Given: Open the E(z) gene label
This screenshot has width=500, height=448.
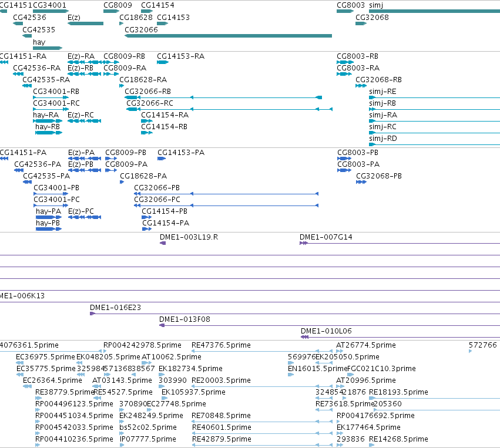Looking at the screenshot, I should [74, 17].
